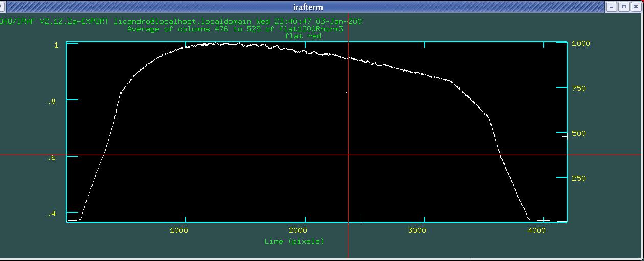Click the "Line (pixels)" axis title
The image size is (644, 261).
click(294, 241)
